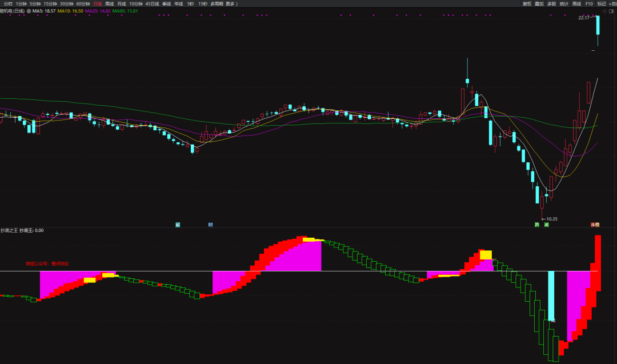Switch to 季线 quarterly chart
The width and height of the screenshot is (617, 364).
coord(166,3)
